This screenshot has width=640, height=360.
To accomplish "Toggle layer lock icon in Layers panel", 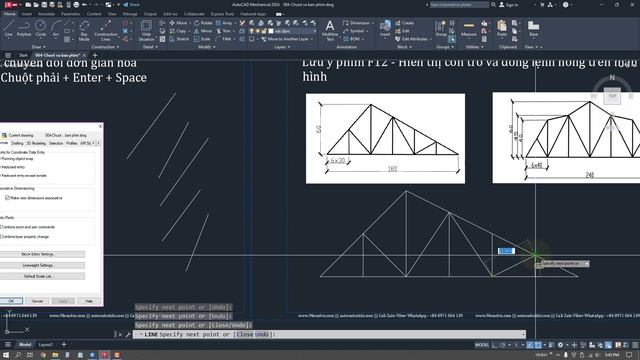I will tap(264, 31).
